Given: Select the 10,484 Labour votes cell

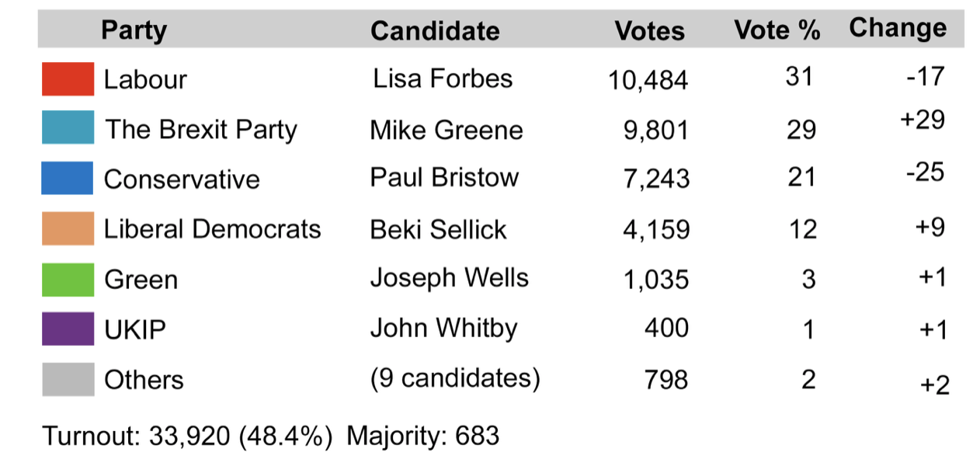Looking at the screenshot, I should [648, 80].
